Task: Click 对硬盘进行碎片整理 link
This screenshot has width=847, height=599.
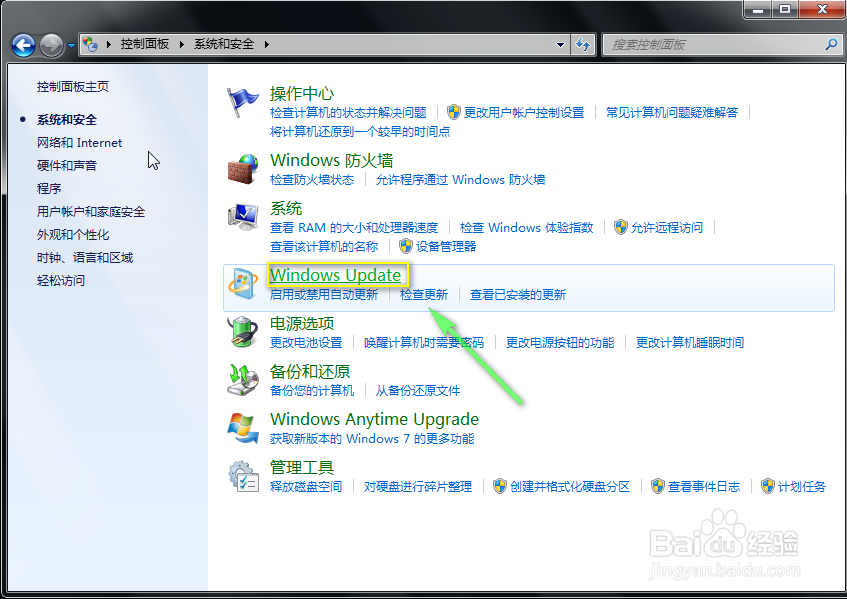Action: pyautogui.click(x=418, y=487)
